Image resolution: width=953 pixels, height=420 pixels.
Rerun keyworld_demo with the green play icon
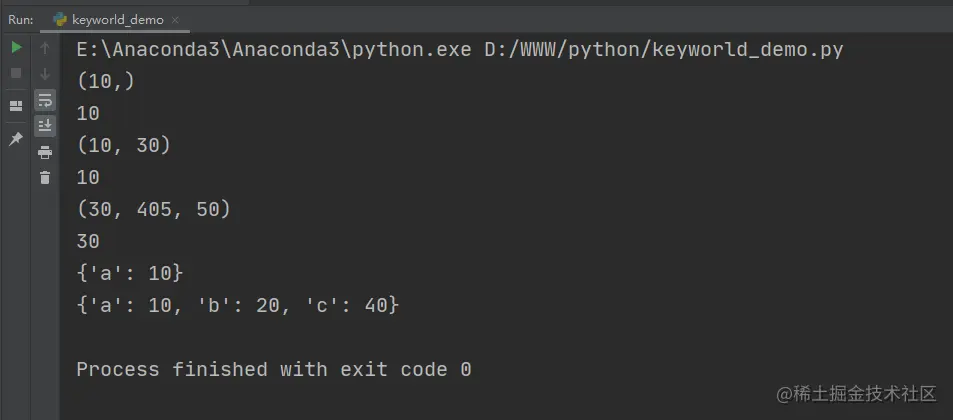(x=16, y=47)
